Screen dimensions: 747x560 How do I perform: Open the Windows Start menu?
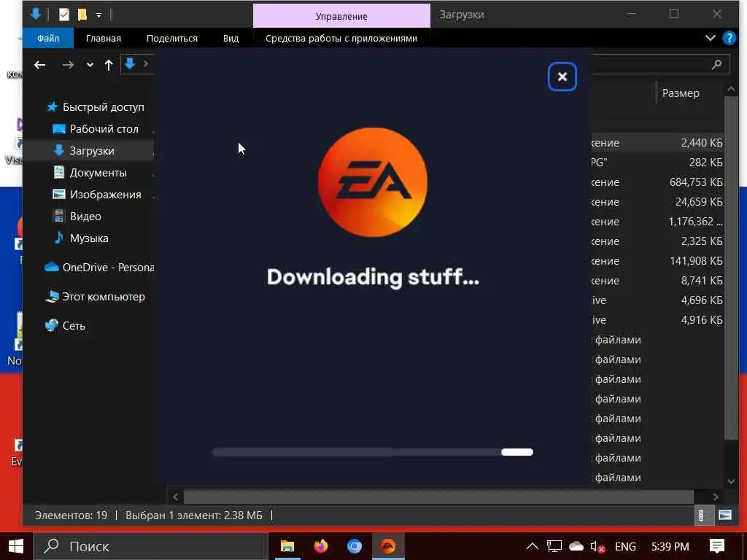[x=16, y=546]
